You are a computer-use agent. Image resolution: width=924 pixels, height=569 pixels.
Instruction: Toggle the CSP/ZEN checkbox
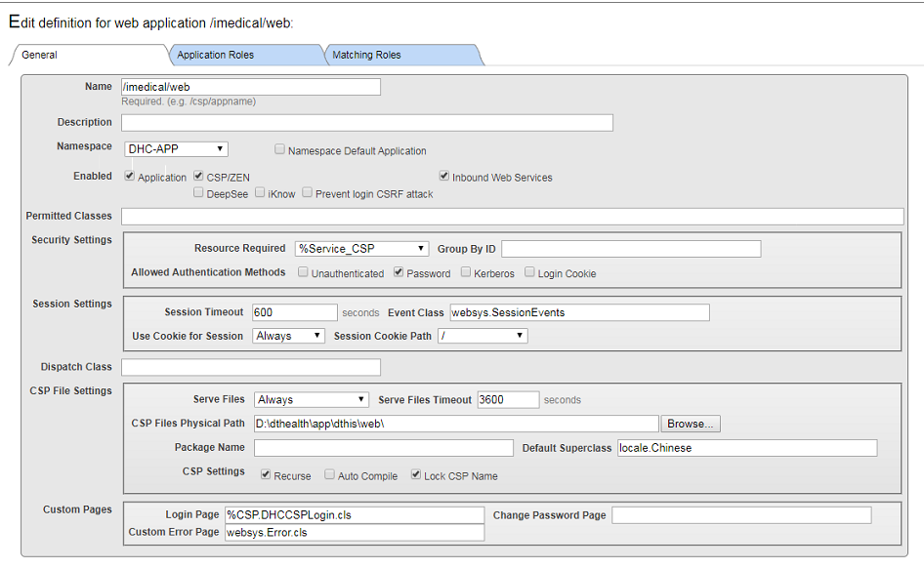(x=199, y=177)
